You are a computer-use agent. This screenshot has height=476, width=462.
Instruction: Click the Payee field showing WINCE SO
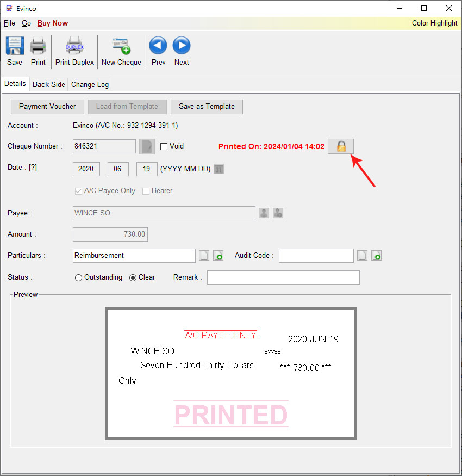tap(164, 213)
